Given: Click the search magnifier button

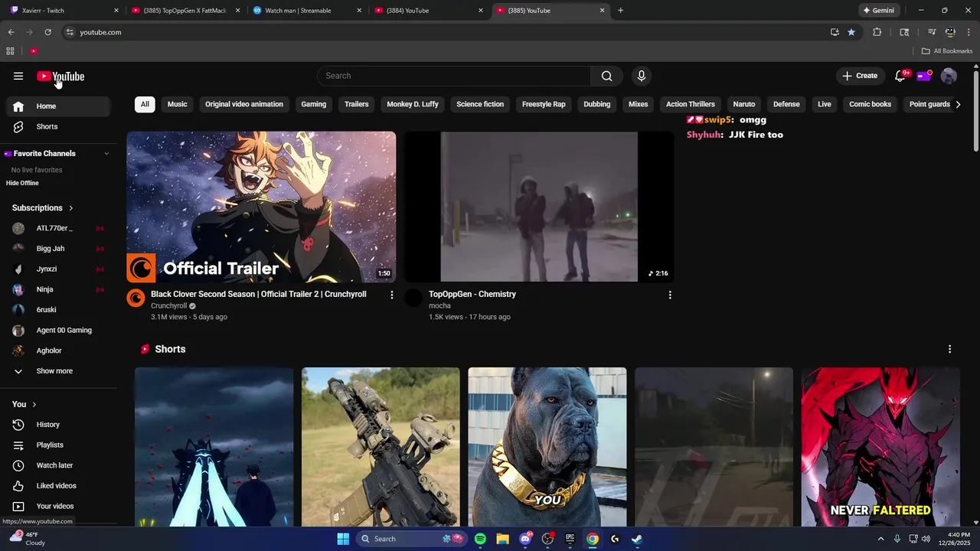Looking at the screenshot, I should (606, 76).
